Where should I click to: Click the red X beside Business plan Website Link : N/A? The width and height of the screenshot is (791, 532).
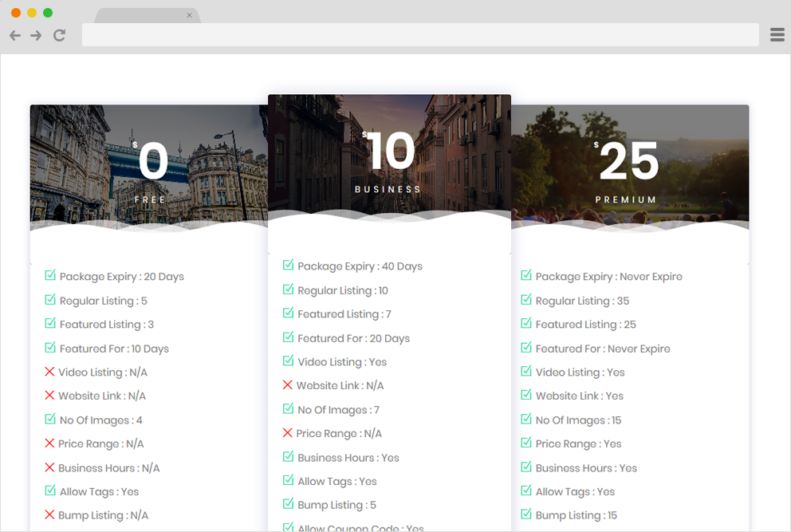pyautogui.click(x=288, y=385)
